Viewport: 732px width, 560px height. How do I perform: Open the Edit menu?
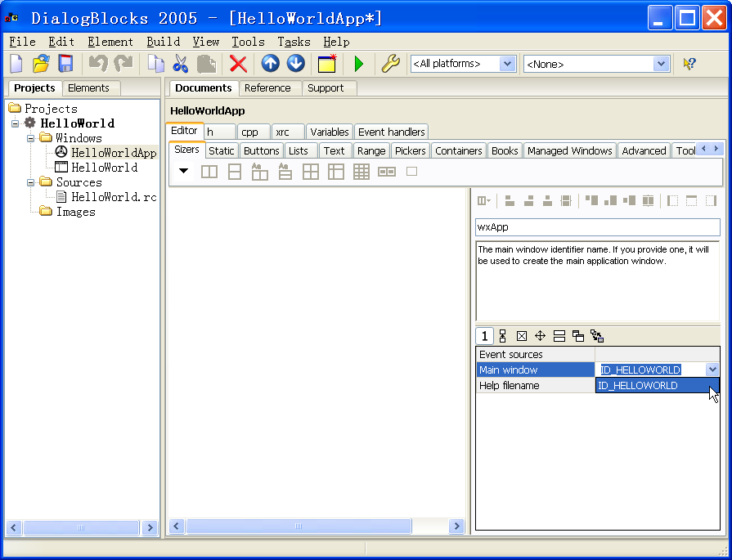click(61, 42)
